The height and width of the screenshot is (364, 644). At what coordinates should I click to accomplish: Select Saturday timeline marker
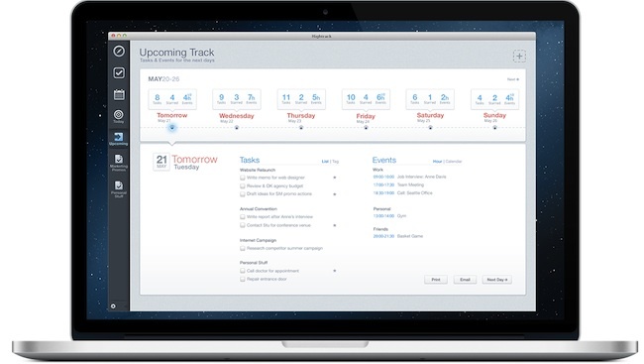point(430,128)
